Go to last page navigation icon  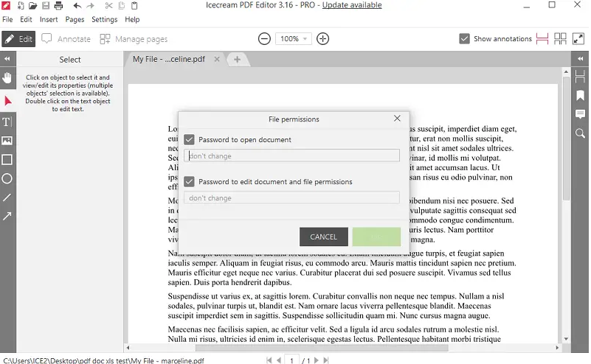coord(326,360)
